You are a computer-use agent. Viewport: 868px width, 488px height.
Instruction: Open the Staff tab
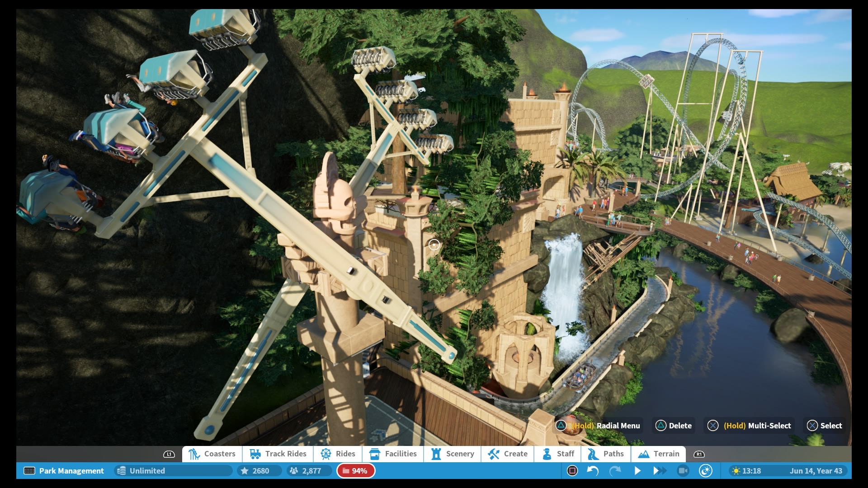[x=557, y=454]
